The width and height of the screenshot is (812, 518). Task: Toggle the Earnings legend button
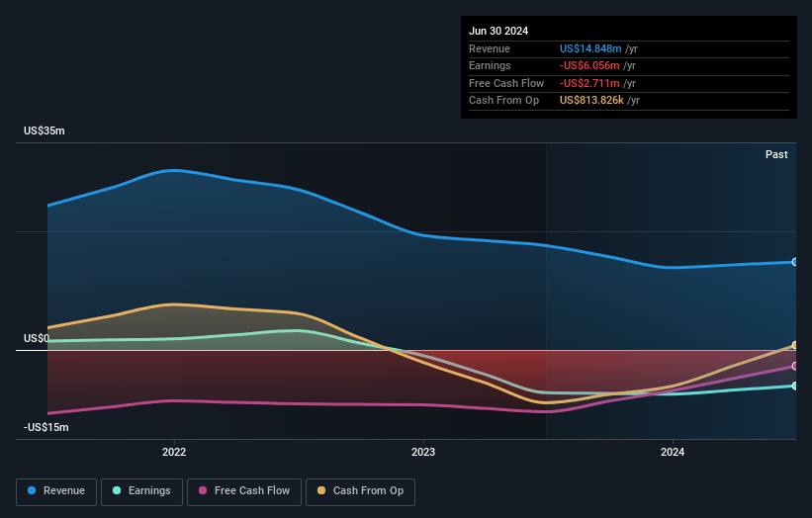click(141, 491)
